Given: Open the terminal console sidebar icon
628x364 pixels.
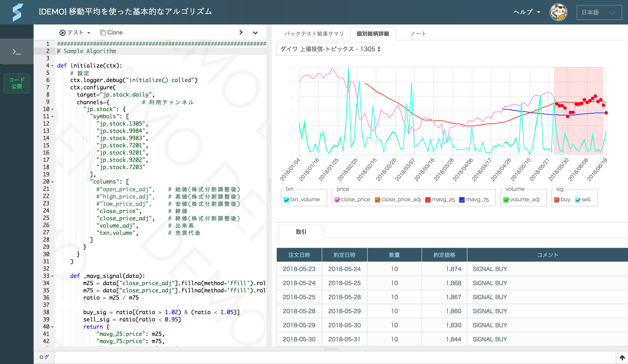Looking at the screenshot, I should coord(17,52).
